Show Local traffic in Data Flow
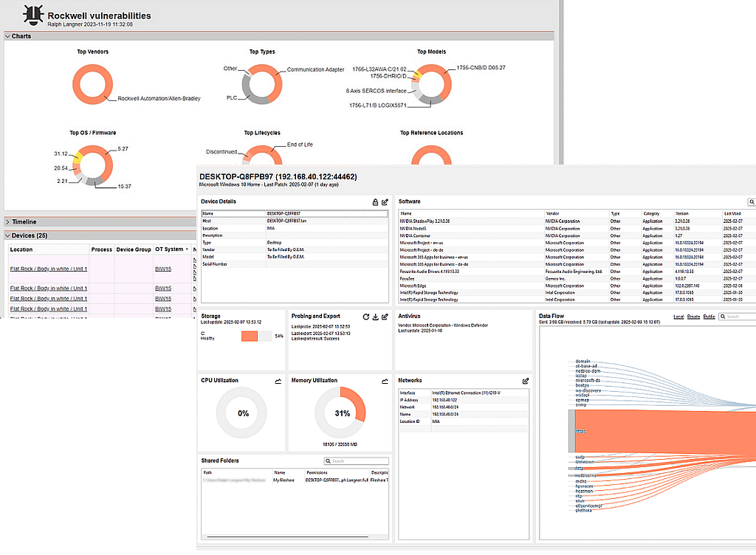The image size is (756, 555). 679,317
